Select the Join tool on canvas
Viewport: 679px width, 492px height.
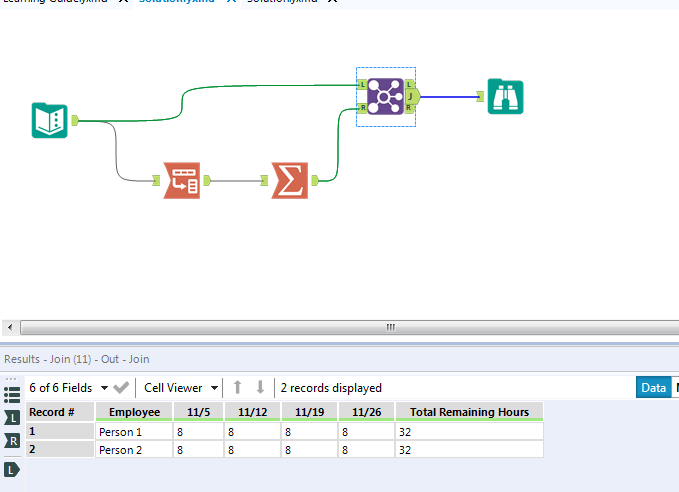385,96
